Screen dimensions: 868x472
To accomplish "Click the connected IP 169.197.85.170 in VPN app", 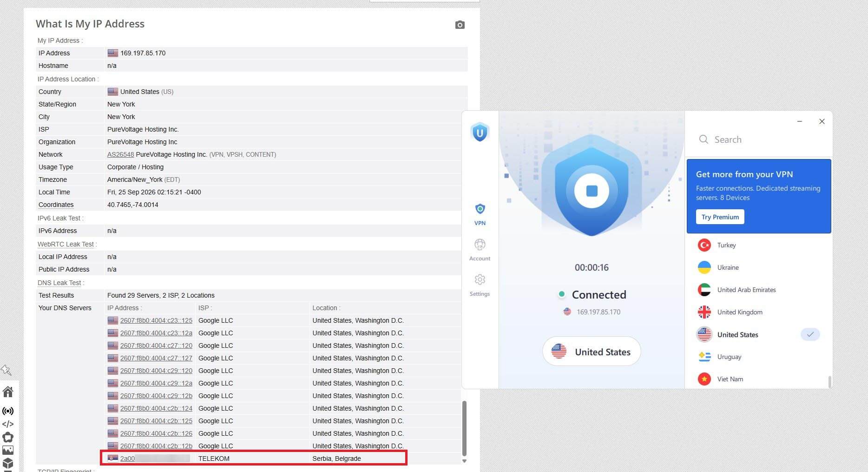I will (x=598, y=312).
